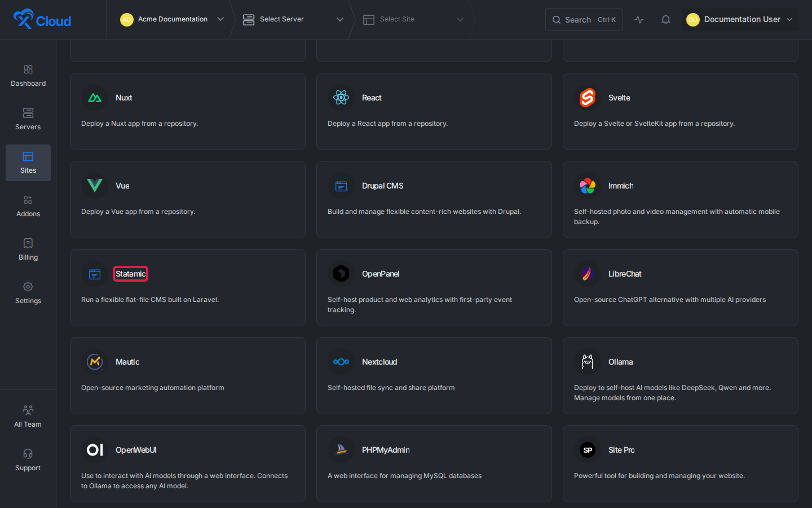The height and width of the screenshot is (508, 812).
Task: Open the Dashboard sidebar item
Action: click(28, 76)
